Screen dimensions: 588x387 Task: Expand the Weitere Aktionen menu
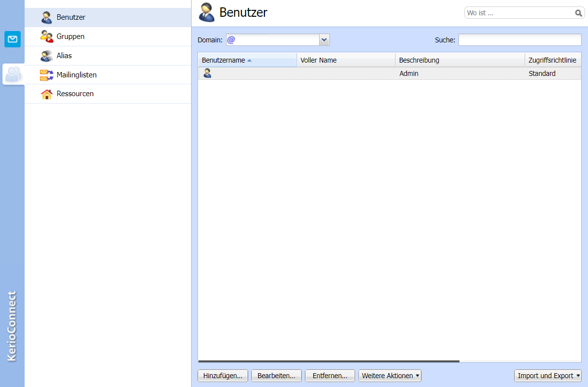390,376
